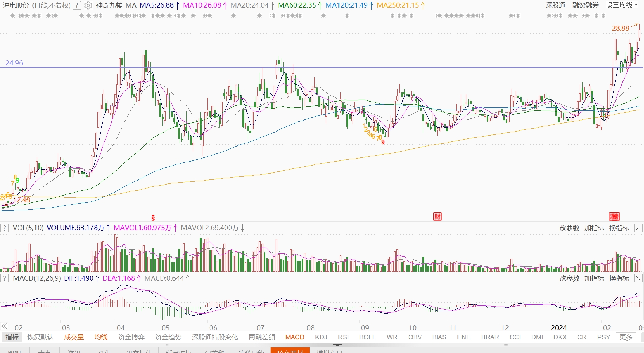644x353 pixels.
Task: Select the BRAR indicator tab
Action: coord(490,337)
